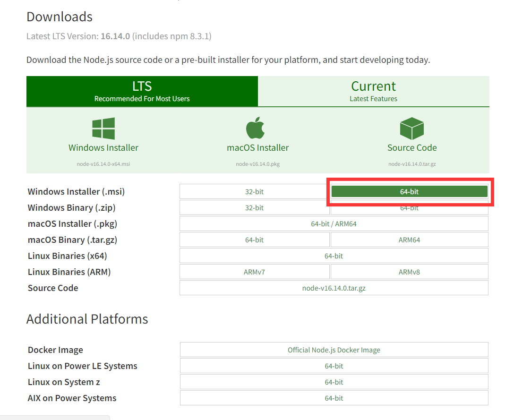
Task: Download 64-bit macOS Binary (.tar.gz)
Action: [254, 240]
